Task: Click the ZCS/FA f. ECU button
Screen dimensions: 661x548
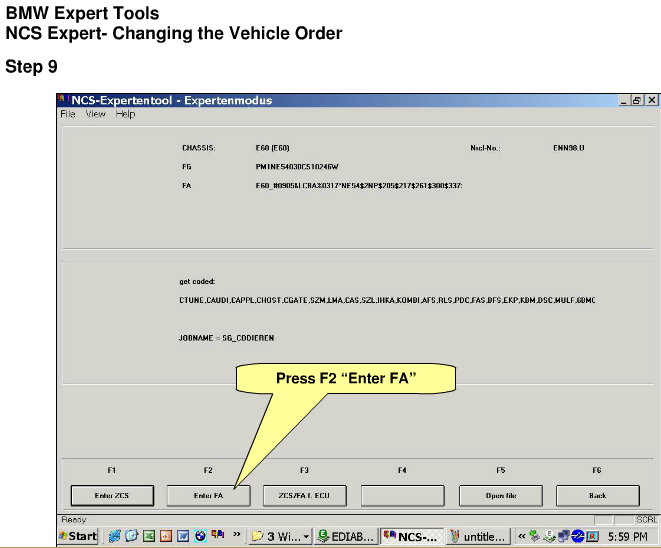Action: click(x=304, y=496)
